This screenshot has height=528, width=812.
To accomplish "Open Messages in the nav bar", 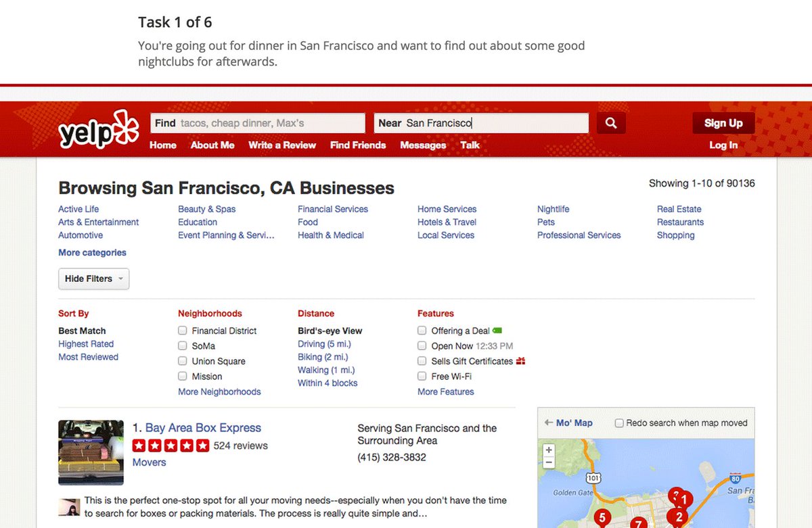I will tap(423, 145).
